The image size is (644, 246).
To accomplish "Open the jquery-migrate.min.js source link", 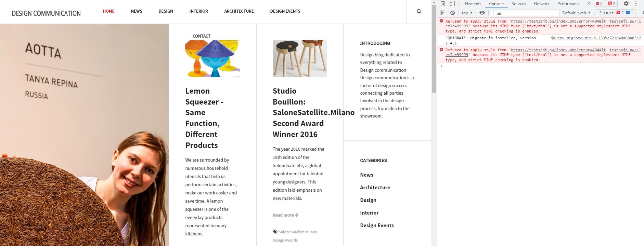I will pyautogui.click(x=595, y=38).
